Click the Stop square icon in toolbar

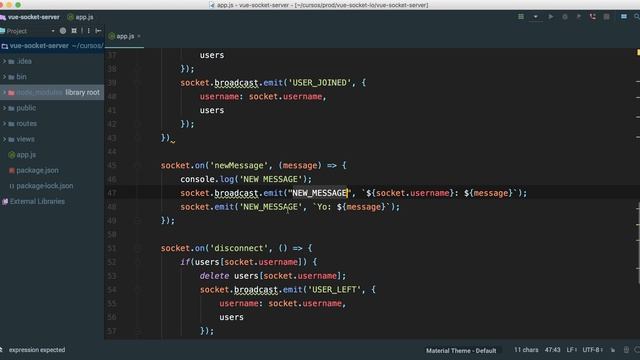click(x=607, y=17)
